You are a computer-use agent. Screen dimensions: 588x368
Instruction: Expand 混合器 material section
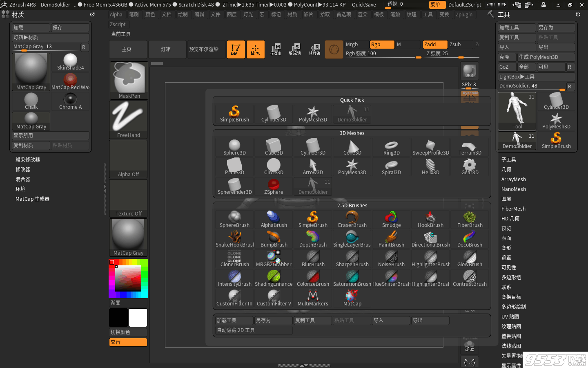tap(23, 180)
